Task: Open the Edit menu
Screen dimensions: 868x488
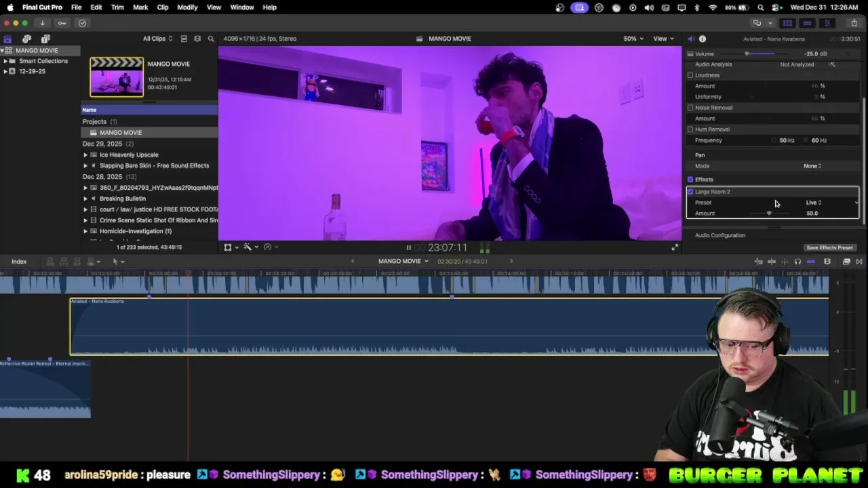Action: [x=96, y=7]
